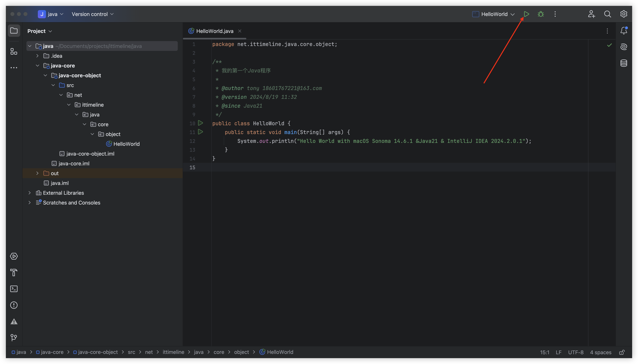Open the Git version control tool window
The height and width of the screenshot is (364, 638).
[x=14, y=338]
